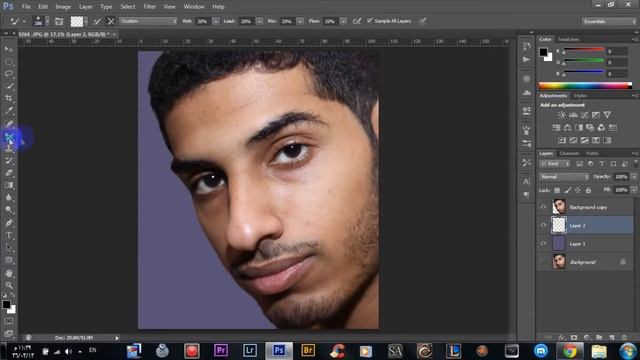Open the Flow percentage dropdown arrow
Viewport: 640px width, 360px height.
coord(343,21)
